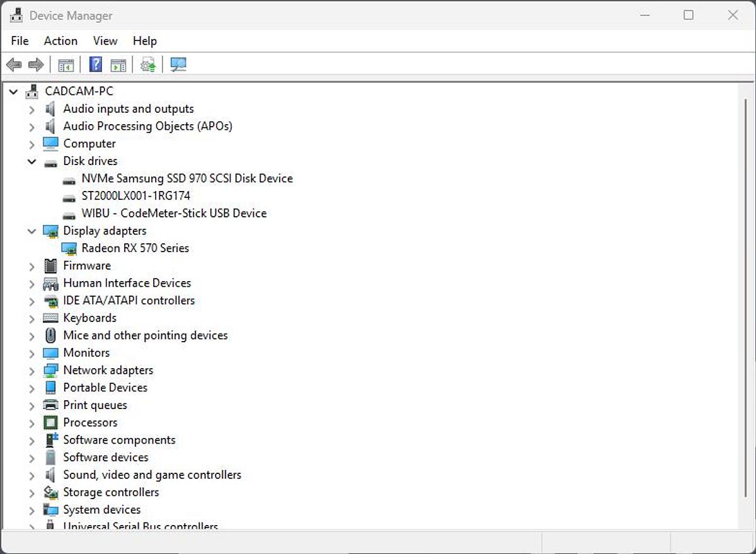The image size is (756, 554).
Task: Open the blue Help icon in toolbar
Action: (96, 65)
